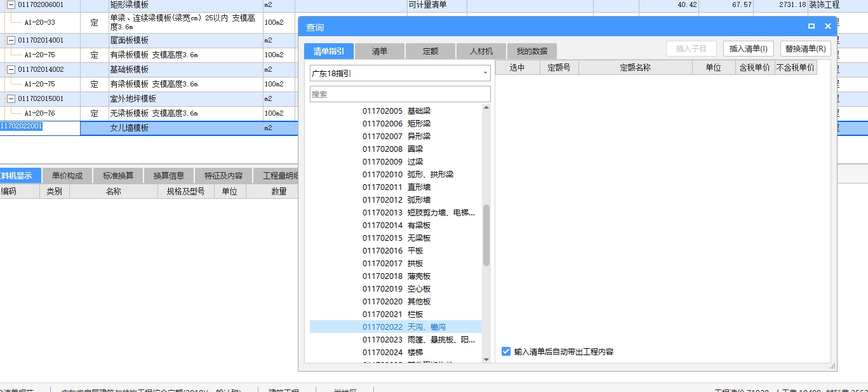Switch to the 单价构成 tab
This screenshot has width=868, height=392.
pyautogui.click(x=67, y=175)
